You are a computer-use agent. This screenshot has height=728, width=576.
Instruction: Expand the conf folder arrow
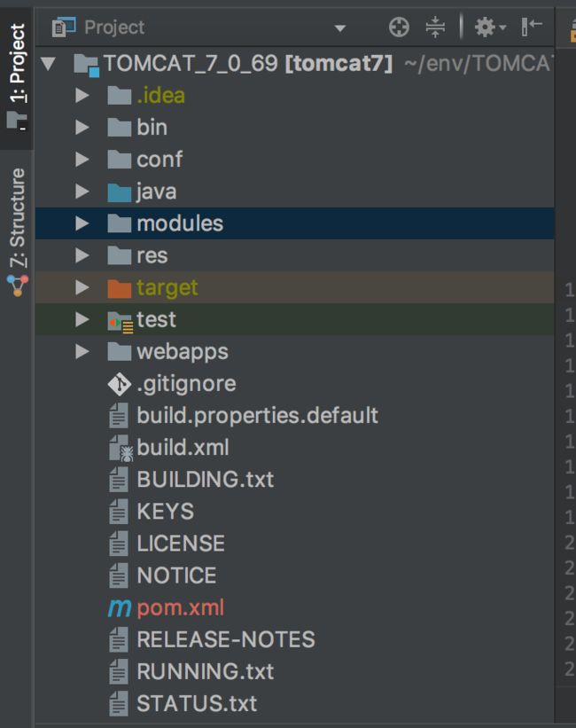point(82,160)
